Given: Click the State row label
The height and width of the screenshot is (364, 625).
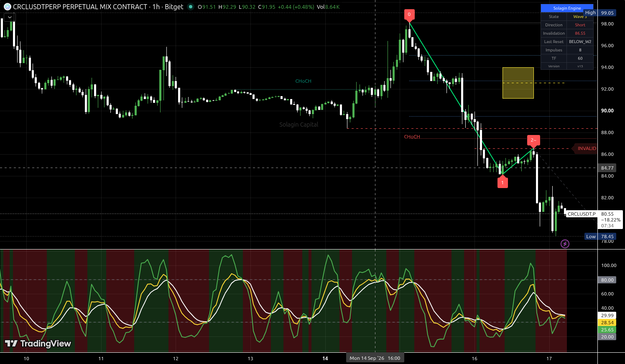Looking at the screenshot, I should (554, 17).
